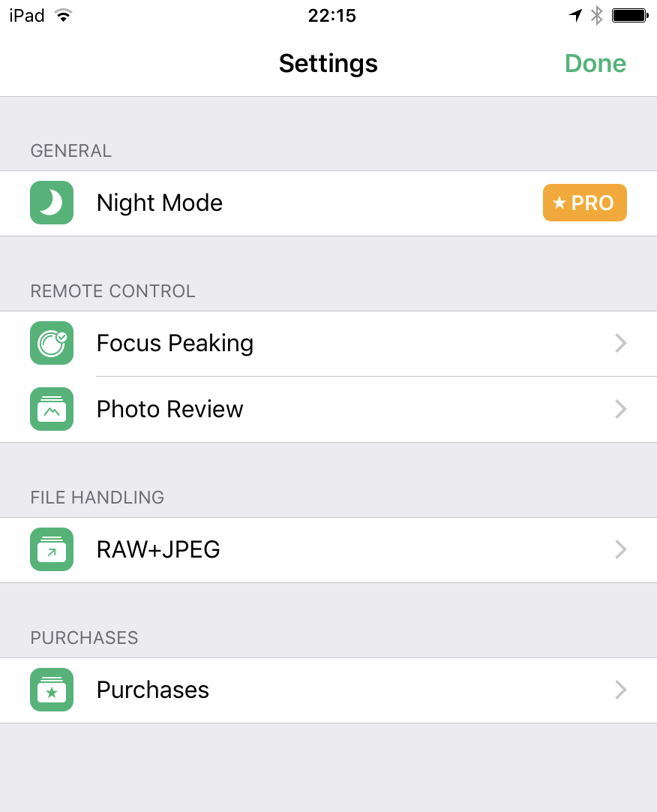The image size is (657, 812).
Task: Click the Bluetooth status bar icon
Action: (597, 15)
